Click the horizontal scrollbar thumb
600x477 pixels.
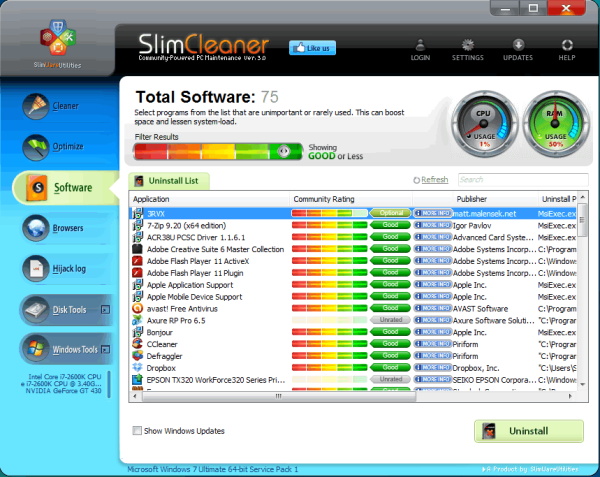[x=279, y=396]
